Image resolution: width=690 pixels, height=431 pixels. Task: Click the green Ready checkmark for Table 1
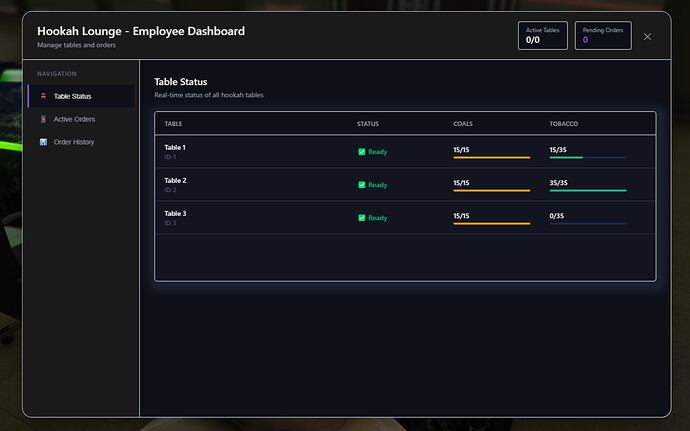pos(362,151)
